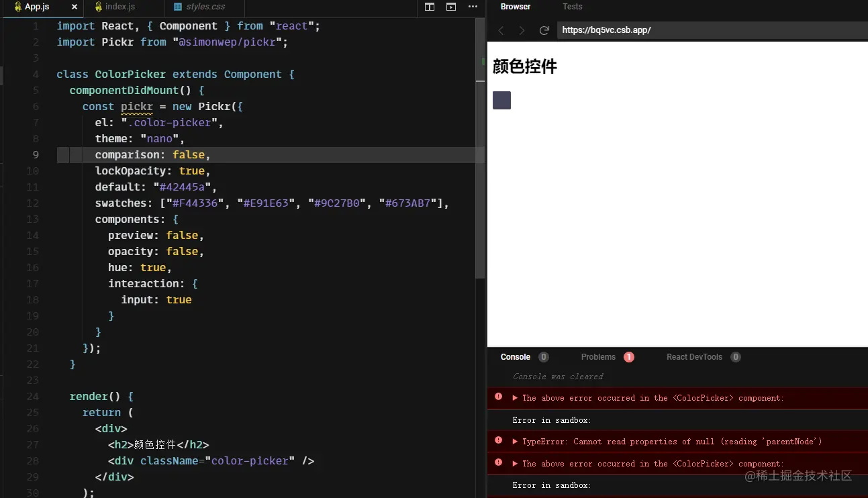Click the 'preview: false' code line
Viewport: 868px width, 498px height.
(x=156, y=236)
